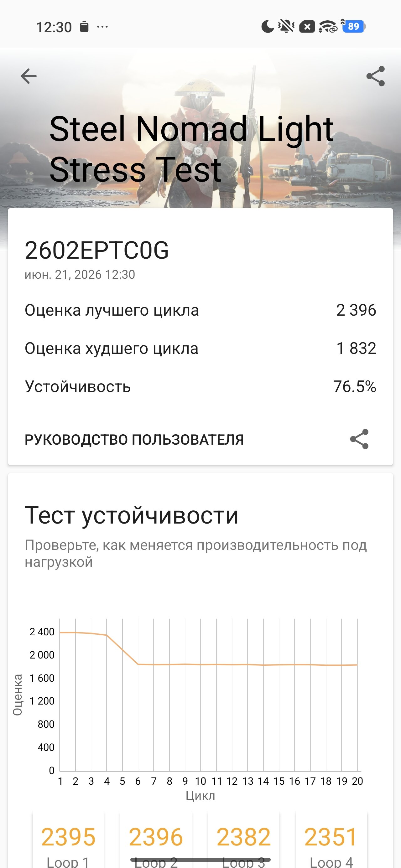
Task: Tap the status bar three-dots overflow
Action: (102, 27)
